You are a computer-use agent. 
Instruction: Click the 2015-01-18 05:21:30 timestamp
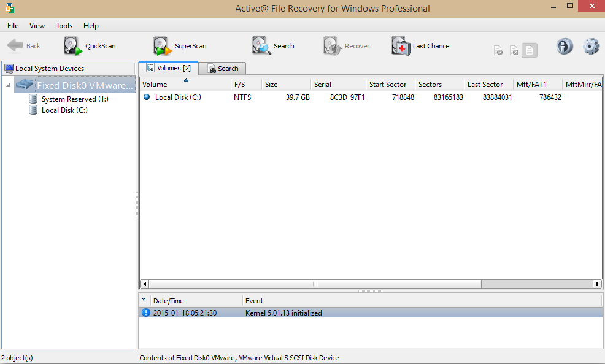(x=185, y=313)
